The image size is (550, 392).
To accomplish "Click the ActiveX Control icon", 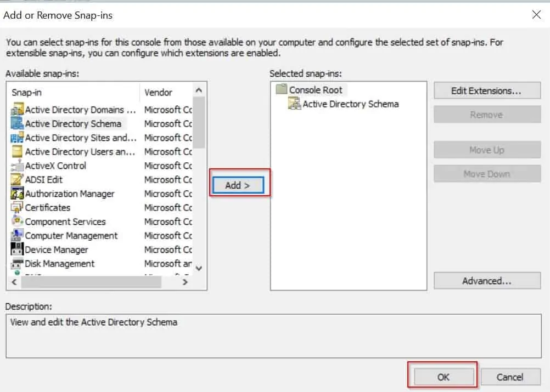I will (17, 166).
